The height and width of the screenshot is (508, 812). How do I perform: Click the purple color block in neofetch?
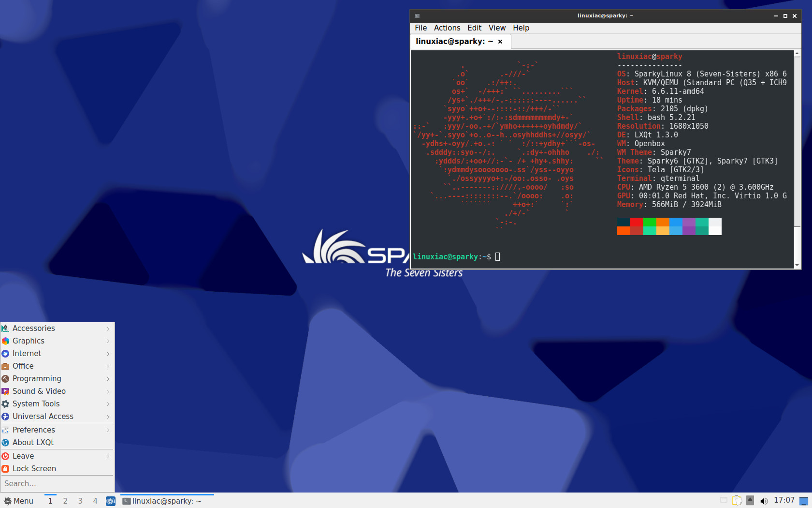point(689,222)
